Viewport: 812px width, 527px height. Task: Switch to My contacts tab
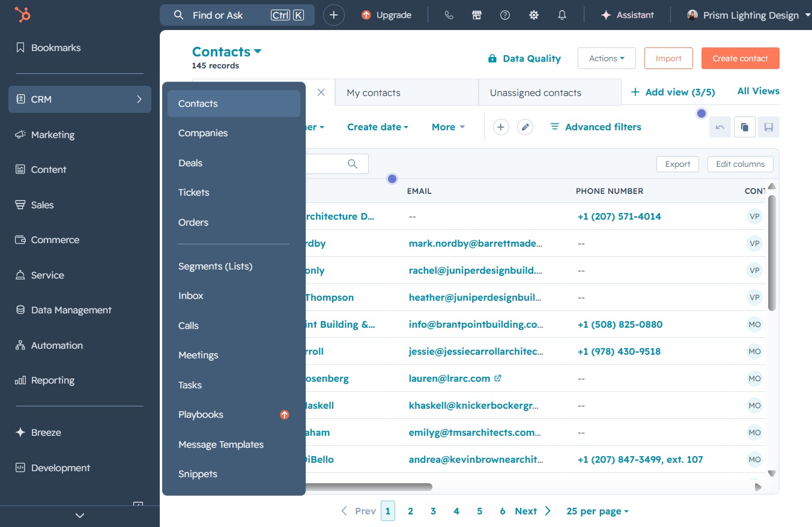pos(407,92)
